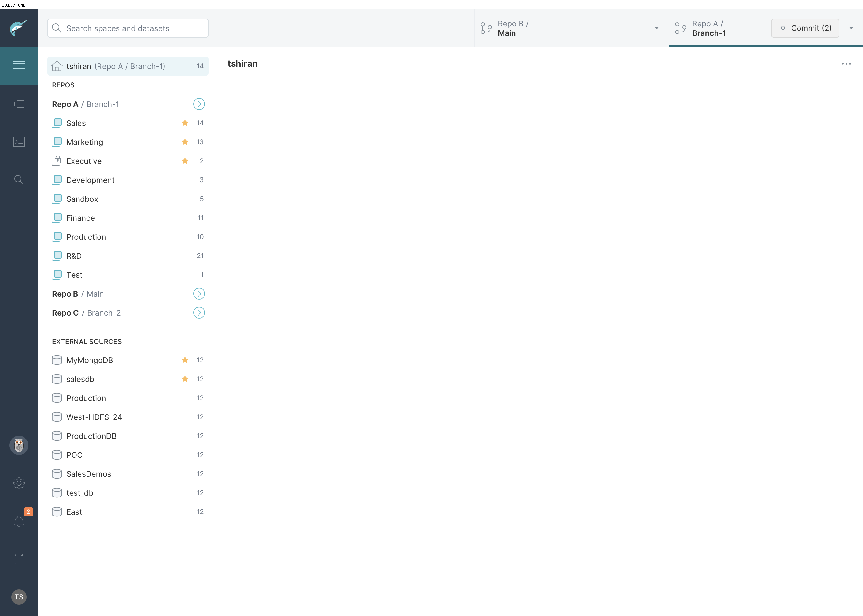This screenshot has height=616, width=863.
Task: Click the book icon in sidebar
Action: [x=19, y=559]
